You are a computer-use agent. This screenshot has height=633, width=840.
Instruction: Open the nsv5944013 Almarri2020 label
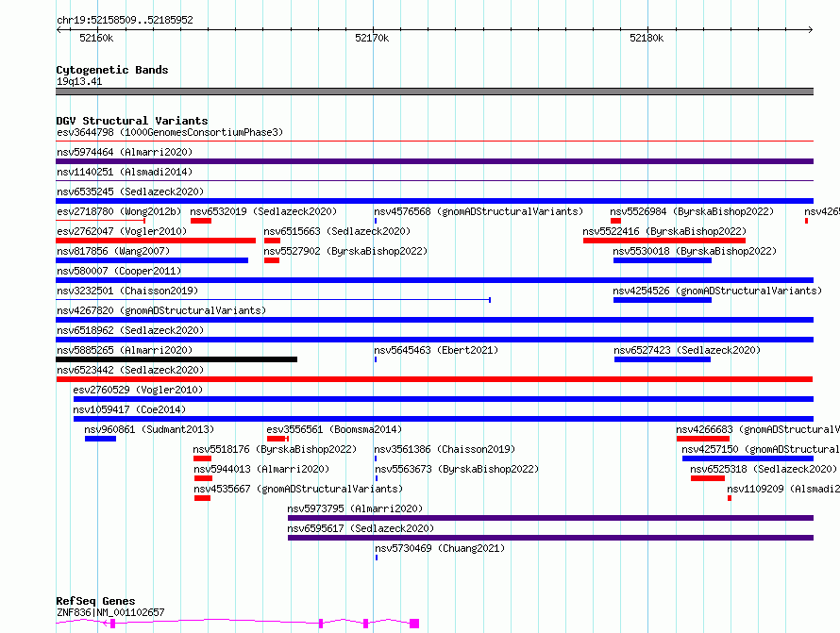tap(261, 469)
